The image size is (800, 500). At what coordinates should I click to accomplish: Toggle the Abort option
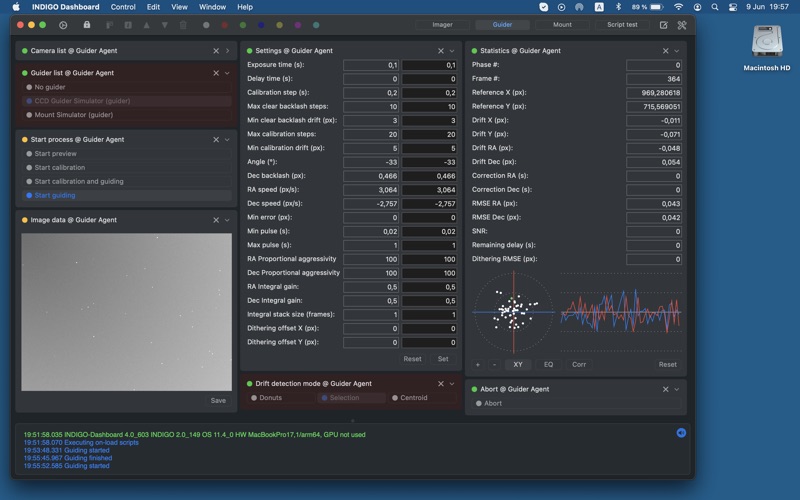click(576, 404)
